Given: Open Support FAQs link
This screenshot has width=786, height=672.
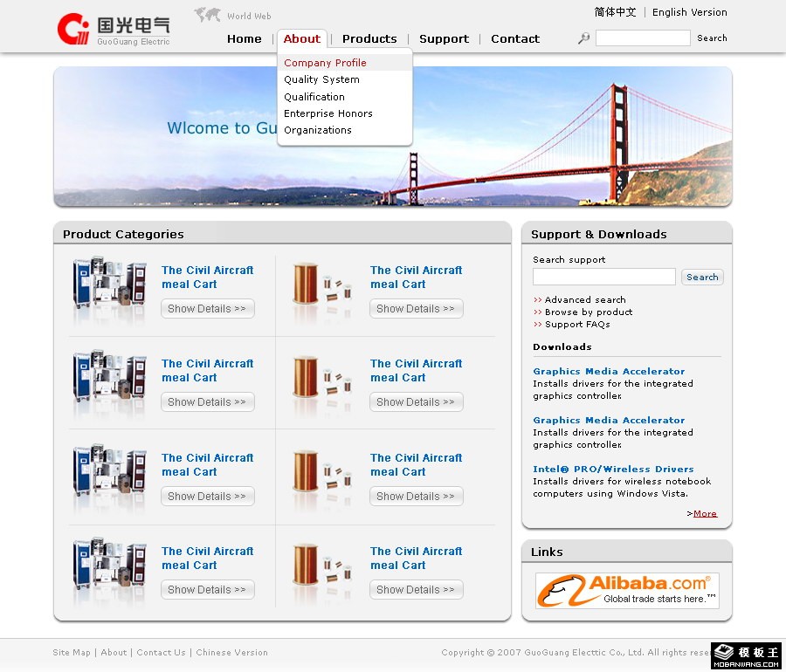Looking at the screenshot, I should (577, 324).
